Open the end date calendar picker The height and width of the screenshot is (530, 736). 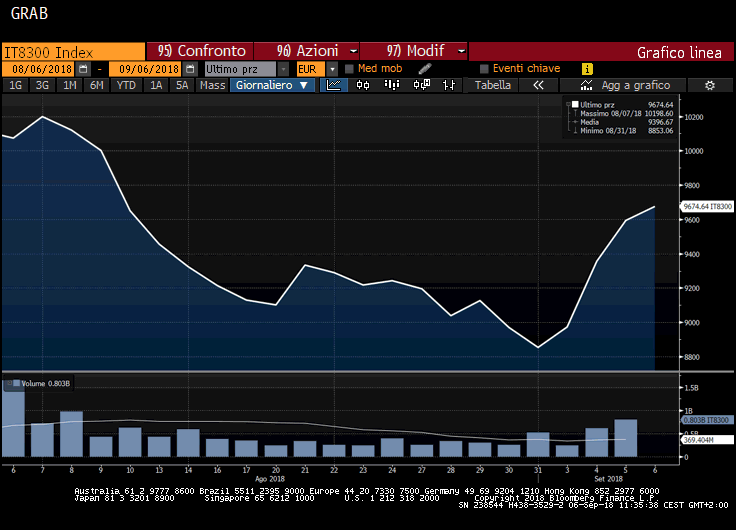pos(187,69)
